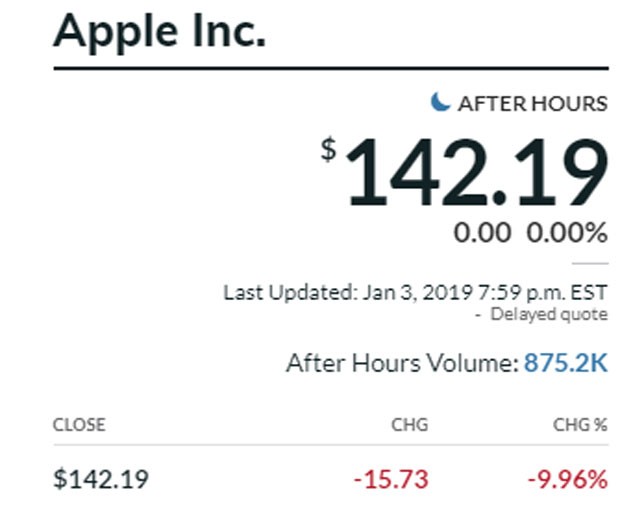
Task: Click the Apple Inc. company title
Action: pyautogui.click(x=160, y=31)
